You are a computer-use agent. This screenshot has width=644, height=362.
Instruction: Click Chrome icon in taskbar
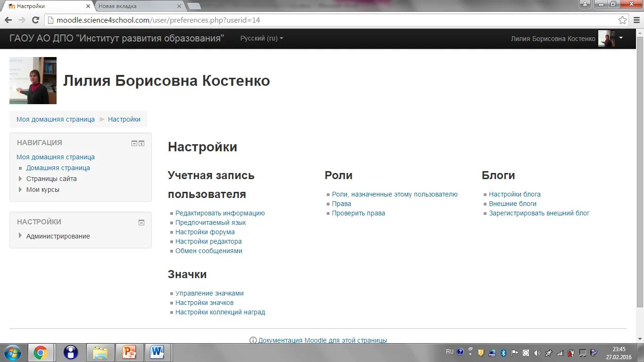pyautogui.click(x=40, y=353)
